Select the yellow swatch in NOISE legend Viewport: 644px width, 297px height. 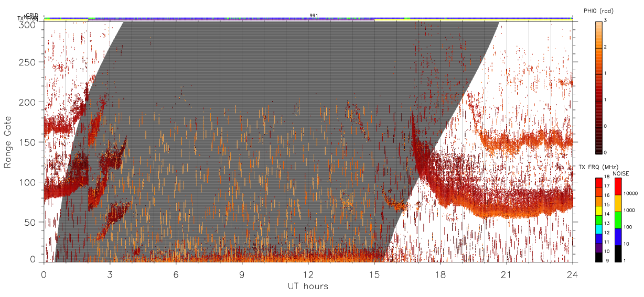click(618, 203)
